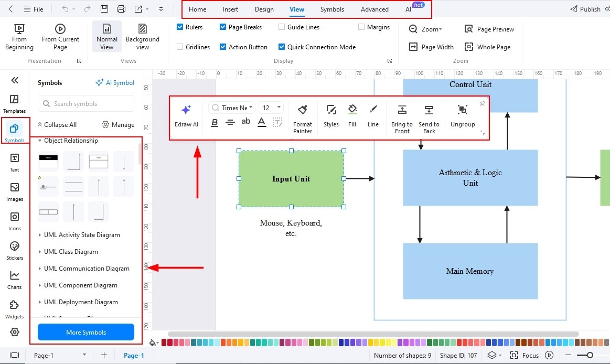Apply bold formatting to Input Unit text

tap(215, 122)
